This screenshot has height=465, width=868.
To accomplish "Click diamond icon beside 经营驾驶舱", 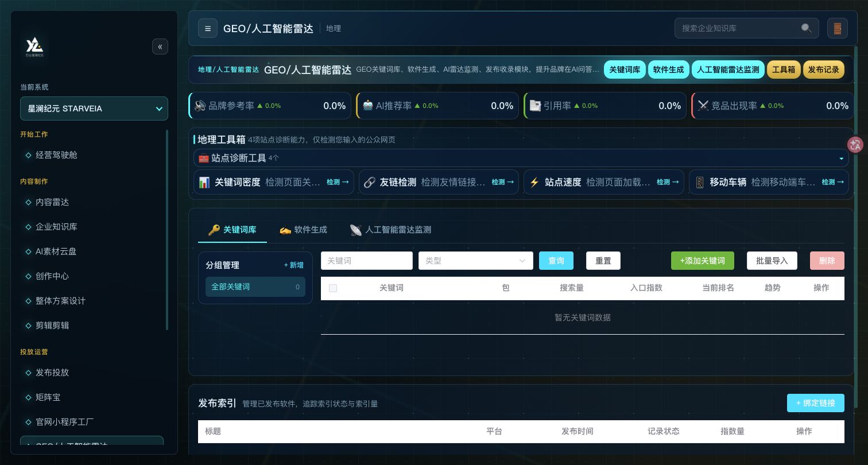I will coord(28,155).
